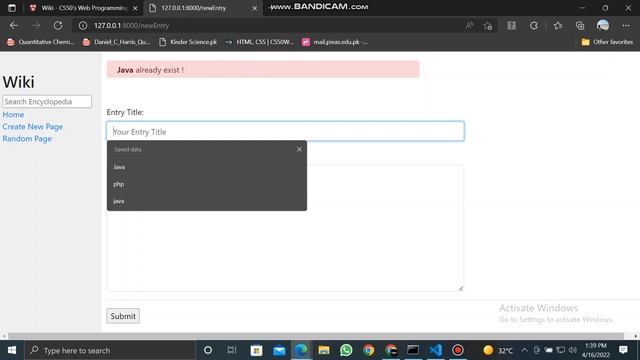Click the Submit button
The width and height of the screenshot is (640, 360).
pyautogui.click(x=123, y=316)
